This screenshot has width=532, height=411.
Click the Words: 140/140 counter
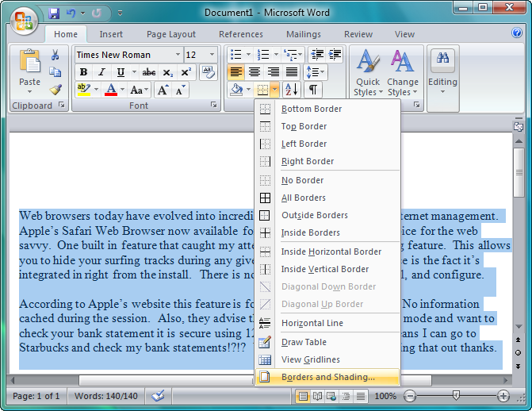click(x=106, y=396)
